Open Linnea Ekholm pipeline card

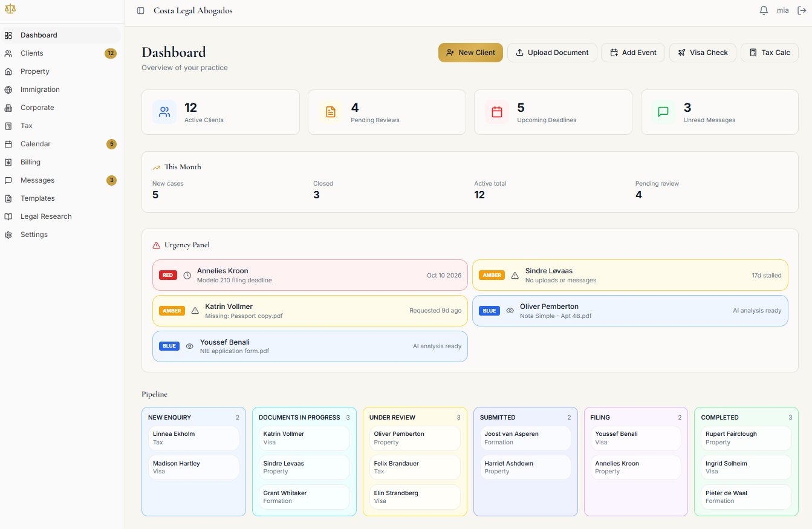tap(193, 438)
